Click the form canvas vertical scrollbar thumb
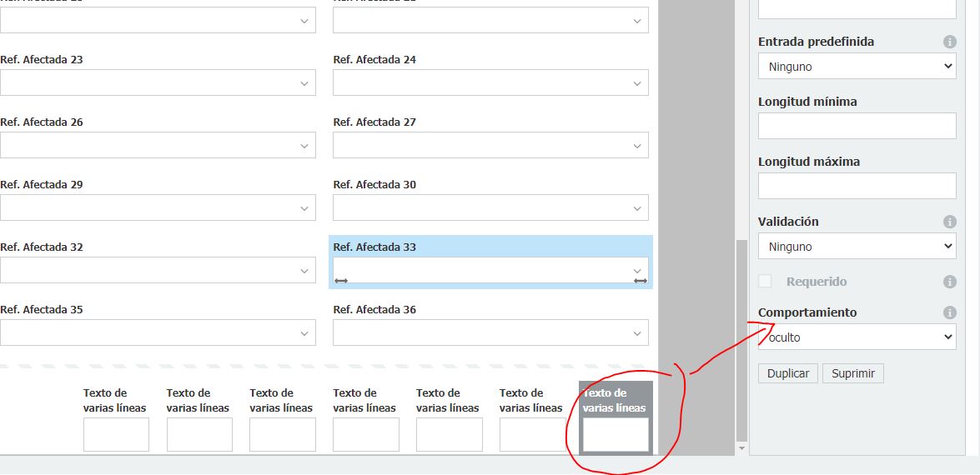Image resolution: width=980 pixels, height=475 pixels. pyautogui.click(x=741, y=342)
